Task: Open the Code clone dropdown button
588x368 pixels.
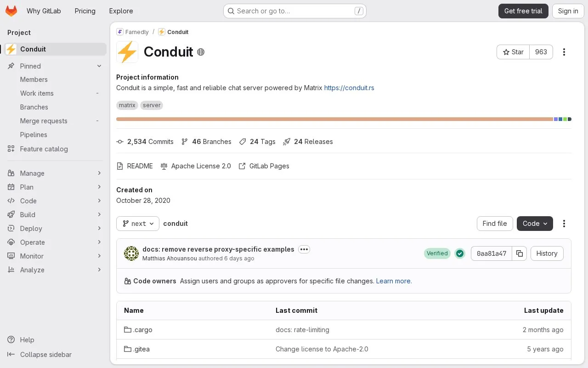Action: 535,224
